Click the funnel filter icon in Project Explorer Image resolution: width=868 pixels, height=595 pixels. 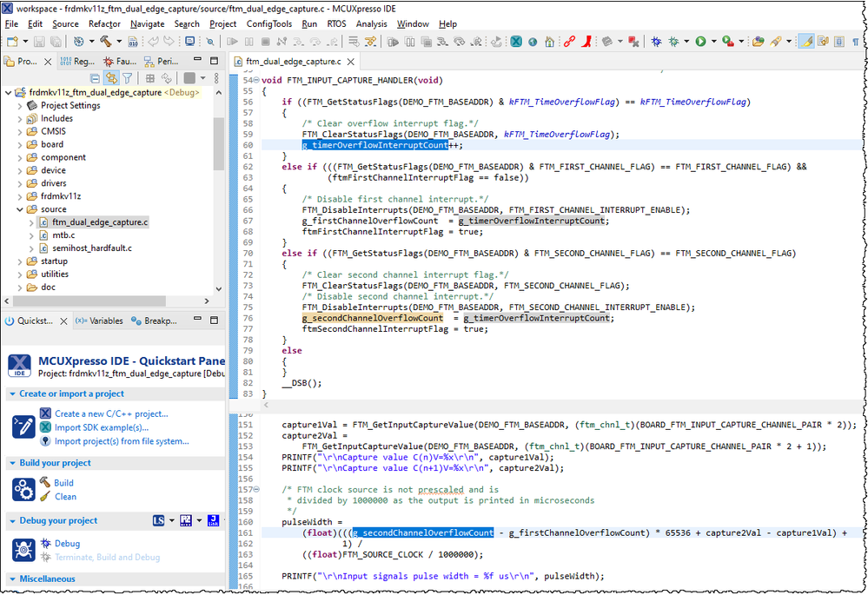128,78
